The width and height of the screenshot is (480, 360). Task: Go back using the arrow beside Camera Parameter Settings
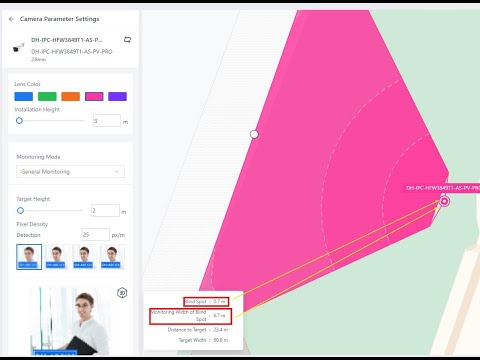[x=11, y=19]
